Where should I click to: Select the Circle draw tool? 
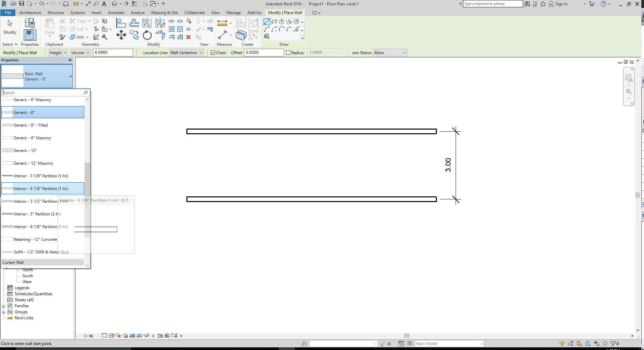296,21
